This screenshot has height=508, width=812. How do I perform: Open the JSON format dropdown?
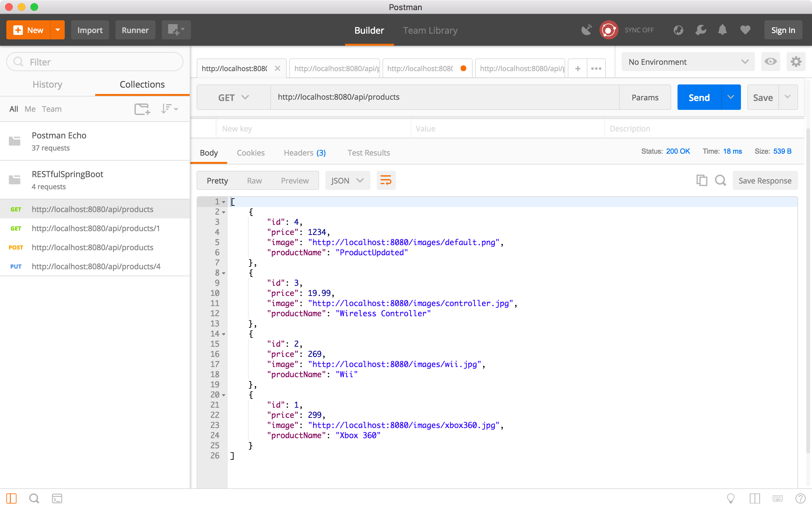click(348, 180)
